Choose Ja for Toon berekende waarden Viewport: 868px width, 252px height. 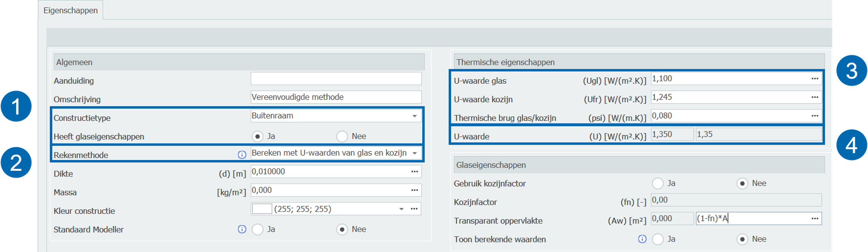[x=658, y=239]
